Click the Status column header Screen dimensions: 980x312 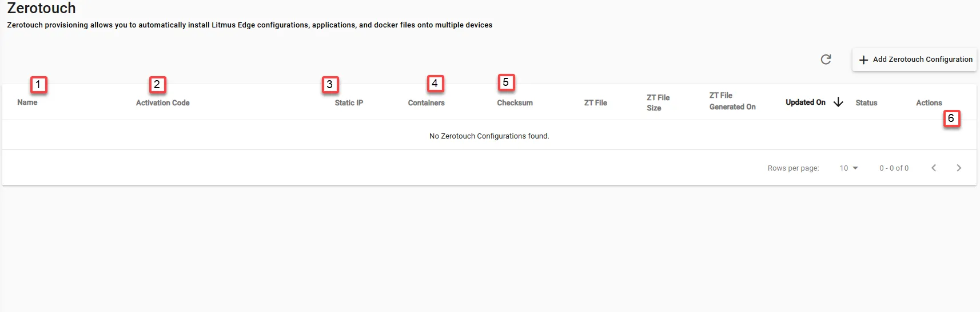point(866,102)
